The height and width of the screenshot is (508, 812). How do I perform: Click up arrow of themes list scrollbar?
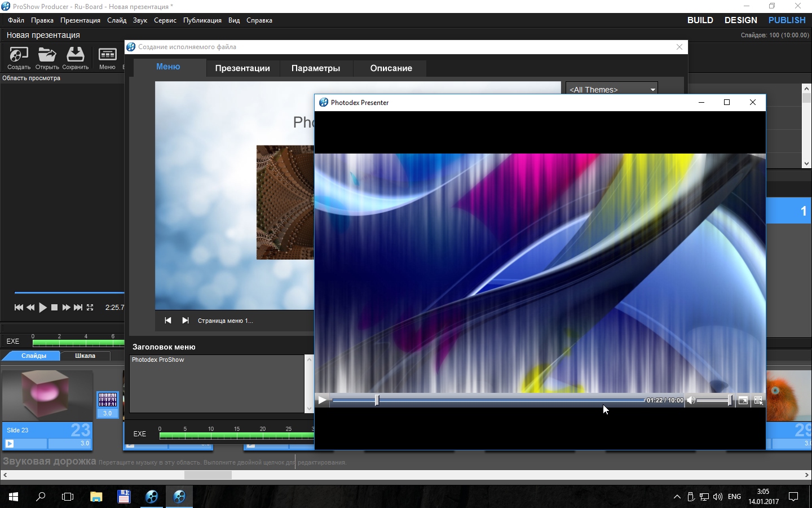coord(806,88)
